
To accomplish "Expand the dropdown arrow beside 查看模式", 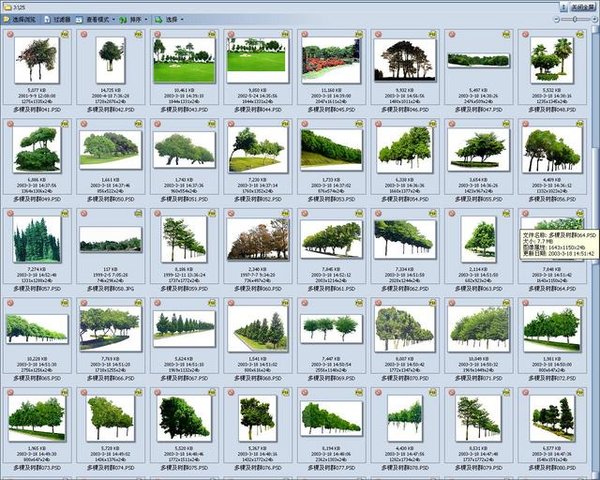I will tap(114, 20).
